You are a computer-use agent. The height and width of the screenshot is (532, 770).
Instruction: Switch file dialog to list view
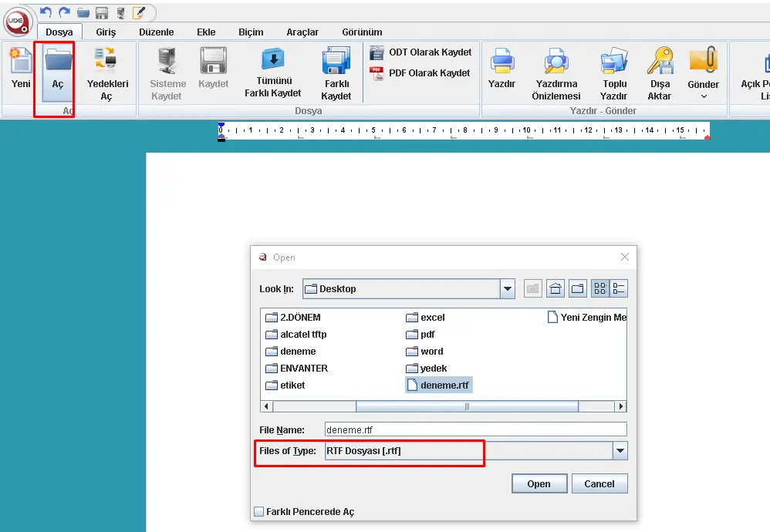pyautogui.click(x=599, y=289)
